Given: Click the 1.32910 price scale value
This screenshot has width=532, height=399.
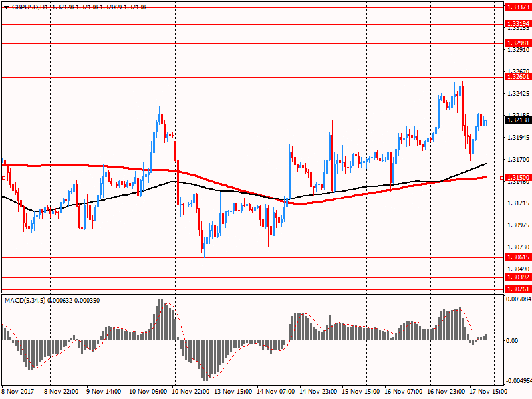Looking at the screenshot, I should (519, 49).
